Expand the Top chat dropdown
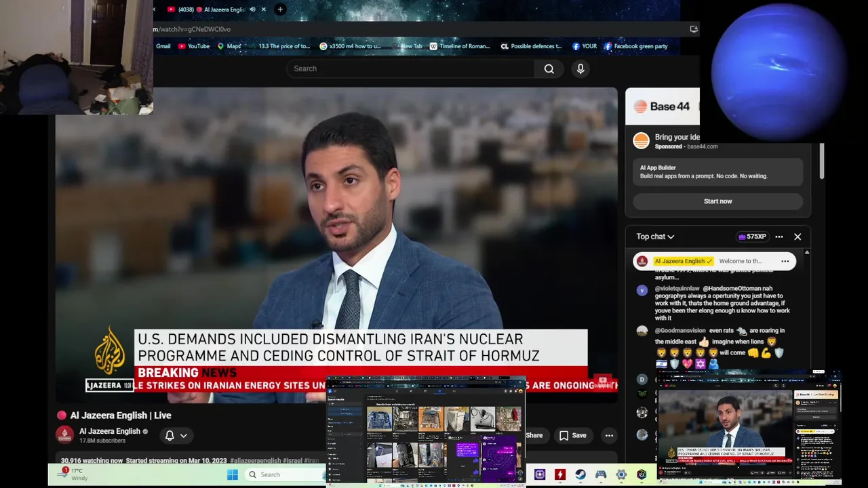868x488 pixels. point(655,237)
